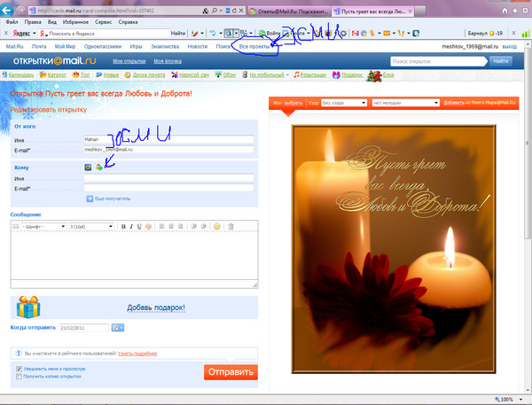Image resolution: width=532 pixels, height=405 pixels.
Task: Click the mail envelope toolbar icon
Action: (x=387, y=34)
